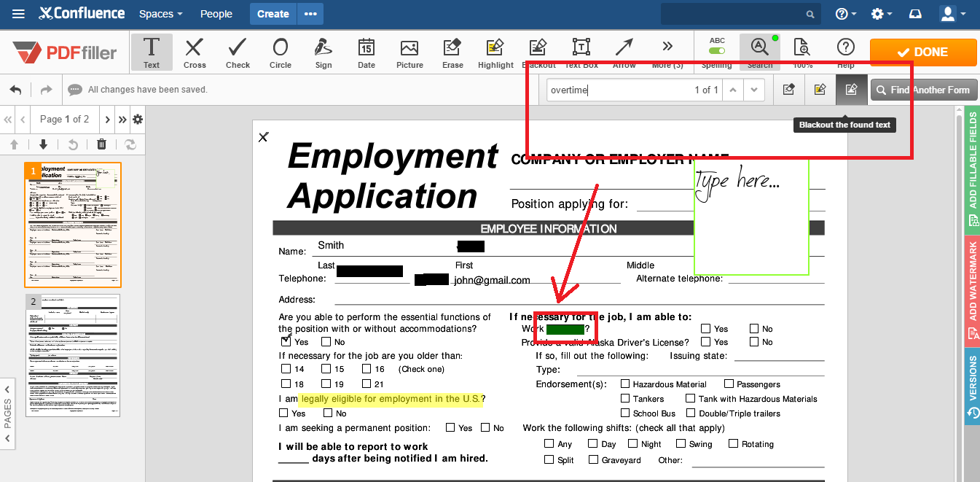Close the text annotation with X
This screenshot has width=980, height=482.
click(264, 136)
